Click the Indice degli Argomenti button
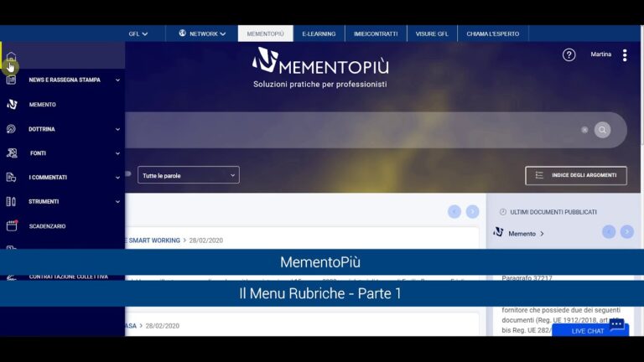 pyautogui.click(x=576, y=175)
